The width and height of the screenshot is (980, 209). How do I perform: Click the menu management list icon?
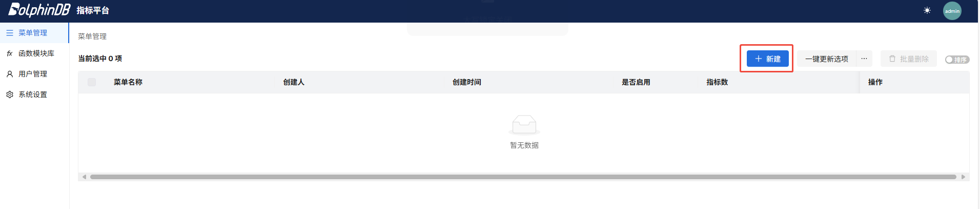[10, 33]
